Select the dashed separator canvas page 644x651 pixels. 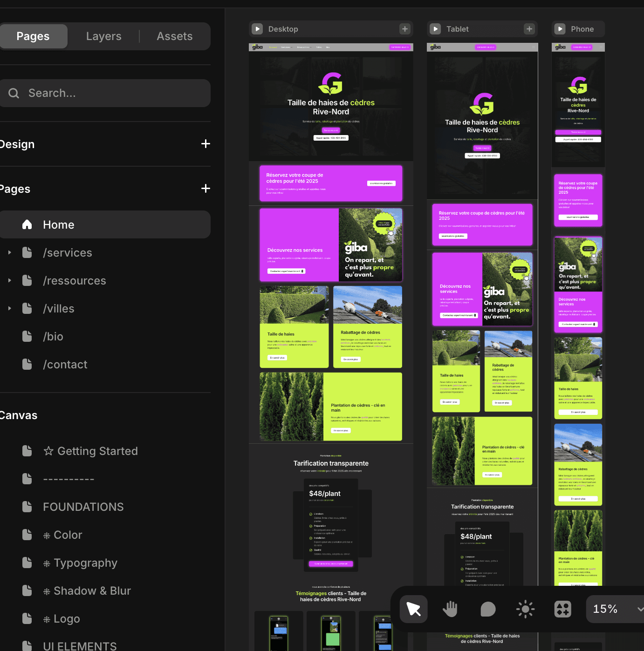[x=69, y=479]
